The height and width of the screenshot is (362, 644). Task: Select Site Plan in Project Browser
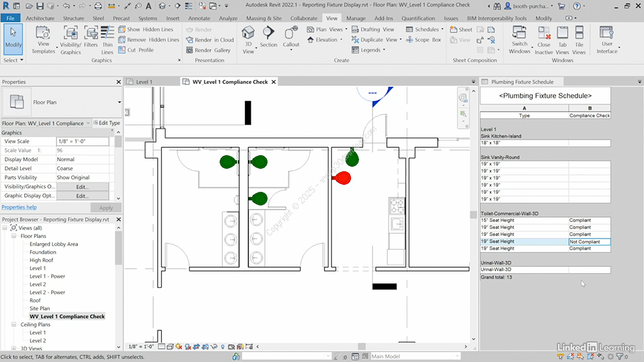point(40,308)
